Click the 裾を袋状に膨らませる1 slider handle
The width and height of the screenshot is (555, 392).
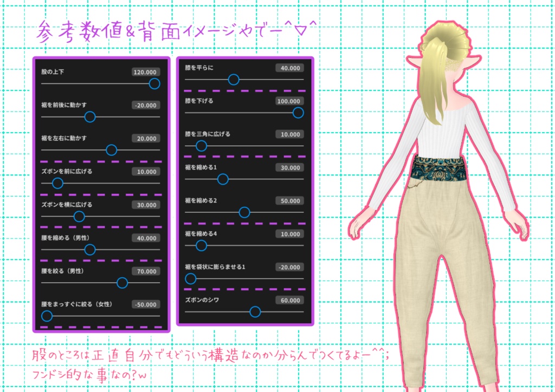(190, 279)
